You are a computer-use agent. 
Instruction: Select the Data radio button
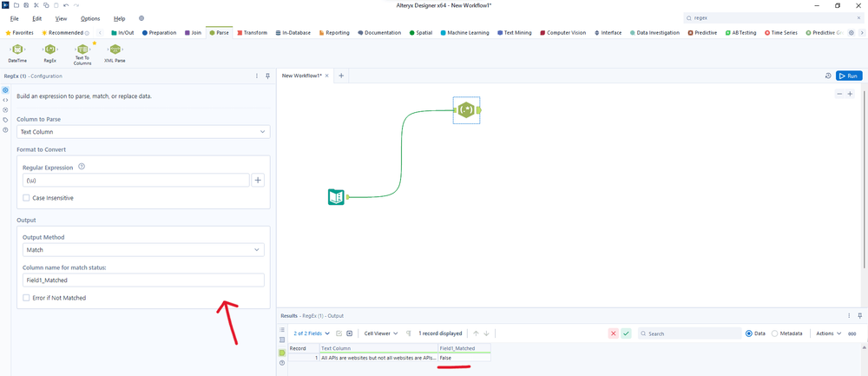(x=749, y=333)
